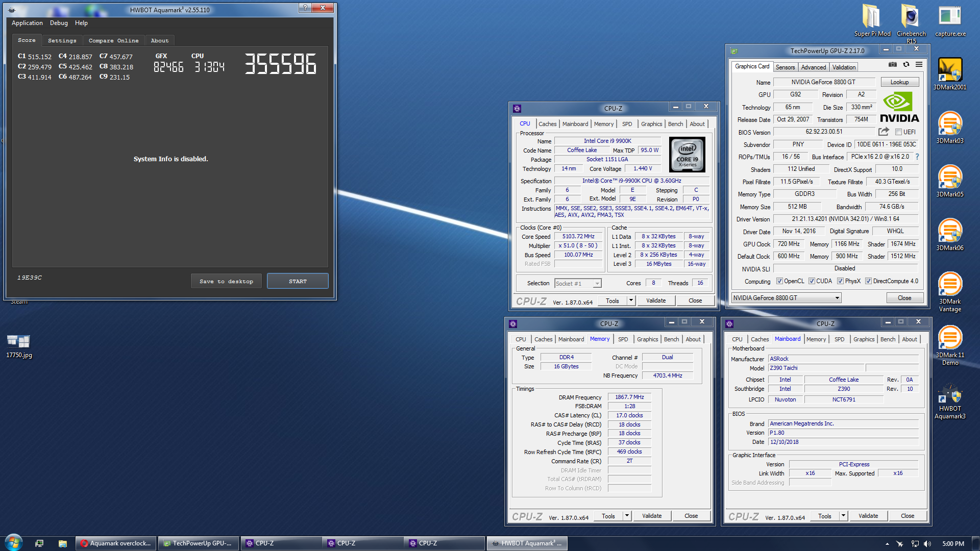The height and width of the screenshot is (551, 980).
Task: Click START button in Aquamark
Action: [x=298, y=281]
